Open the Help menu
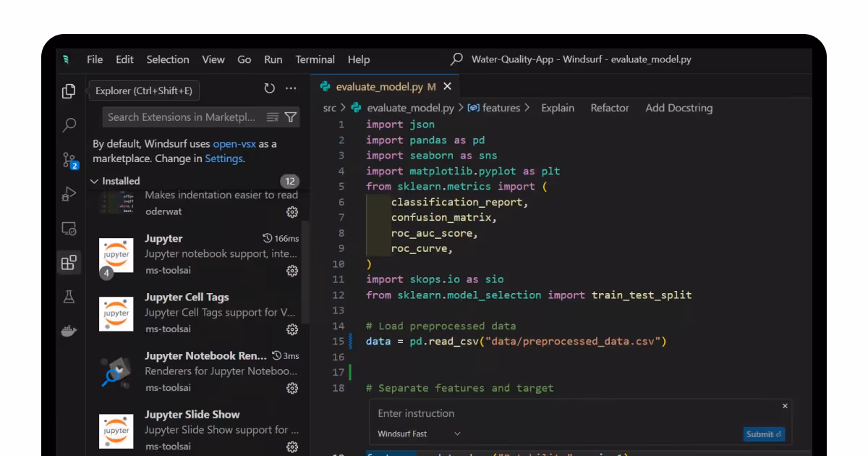 [x=359, y=59]
